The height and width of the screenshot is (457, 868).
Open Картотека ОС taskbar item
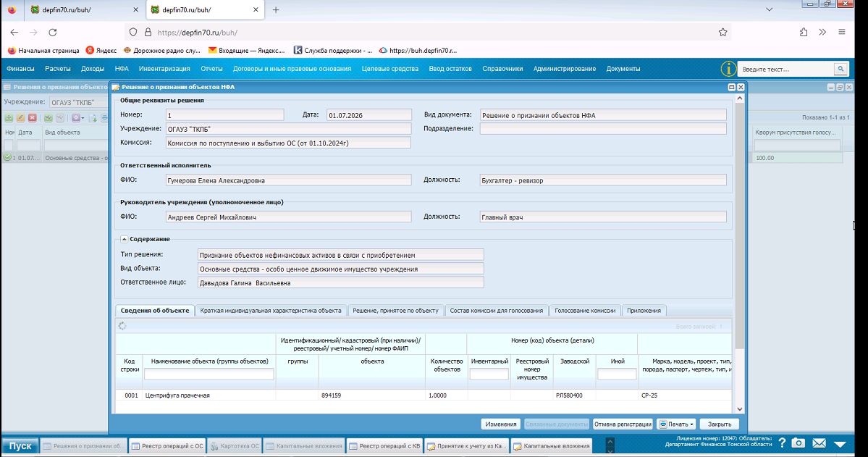pos(234,446)
